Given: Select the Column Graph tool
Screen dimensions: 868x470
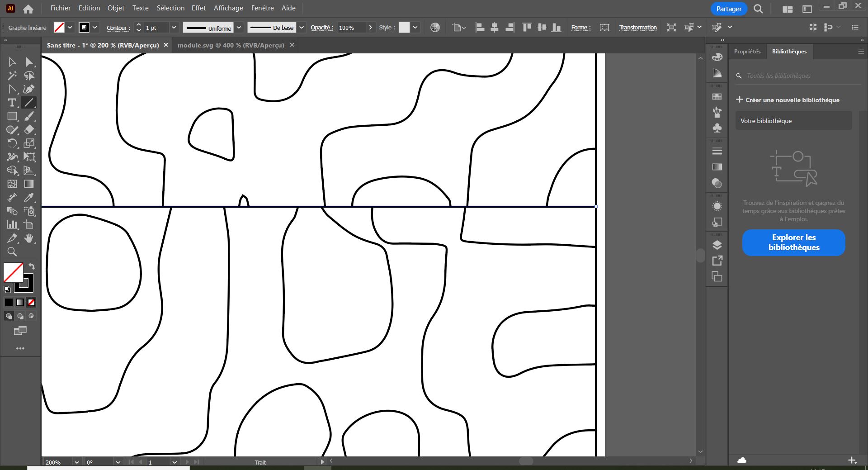Looking at the screenshot, I should (x=12, y=225).
